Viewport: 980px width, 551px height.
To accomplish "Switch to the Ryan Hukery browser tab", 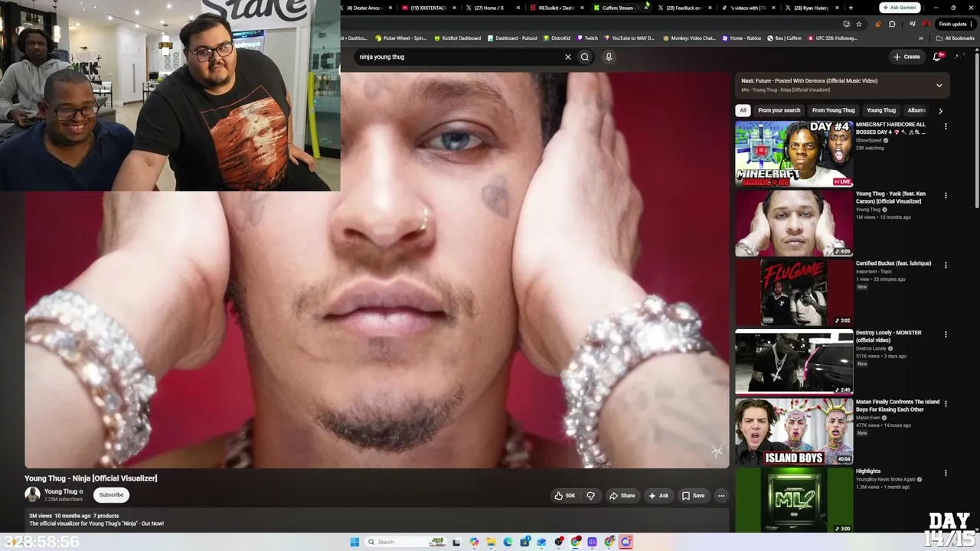I will click(x=813, y=8).
